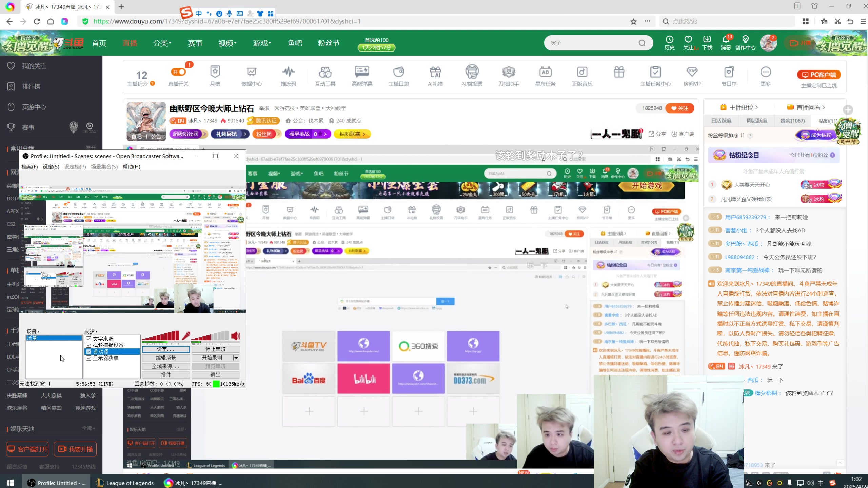Expand 游戏 dropdown in Douyu navigation
868x488 pixels.
262,43
